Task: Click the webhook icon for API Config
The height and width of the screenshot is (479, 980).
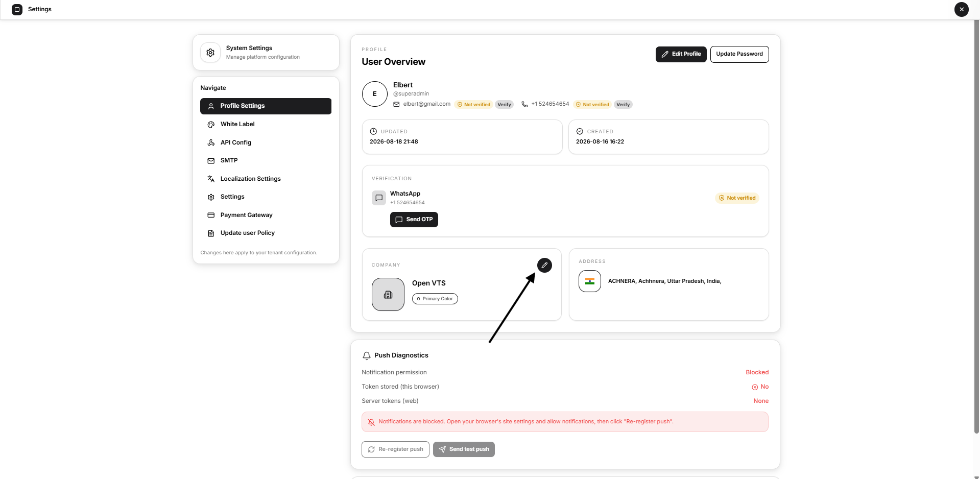Action: coord(211,142)
